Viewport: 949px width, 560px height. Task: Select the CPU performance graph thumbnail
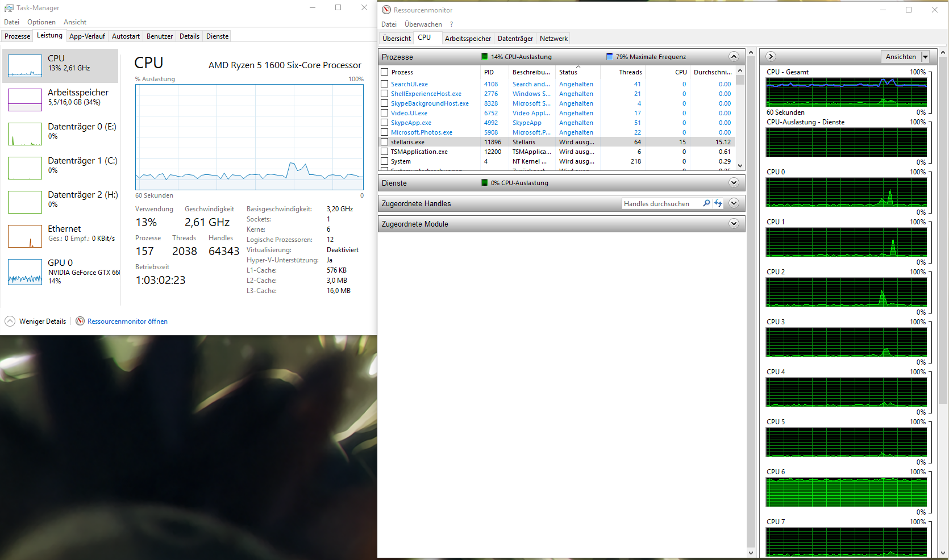click(x=25, y=66)
